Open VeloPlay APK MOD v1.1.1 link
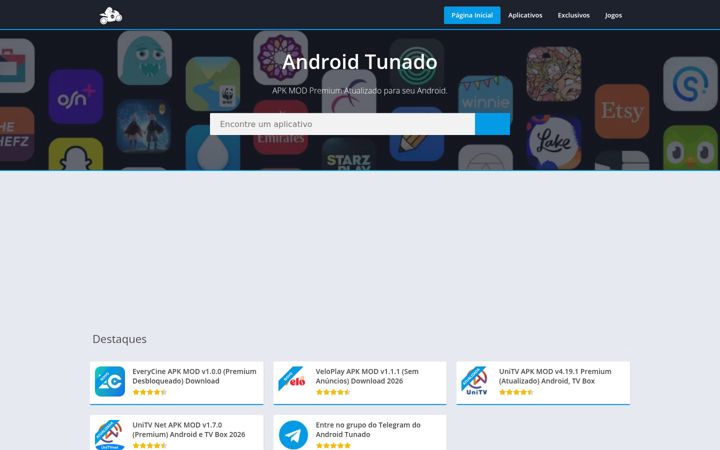The height and width of the screenshot is (450, 720). [367, 376]
